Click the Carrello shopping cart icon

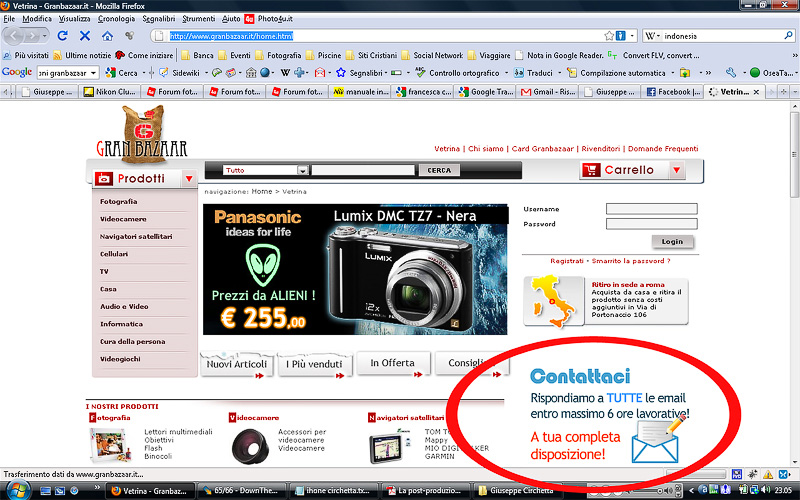(x=591, y=170)
